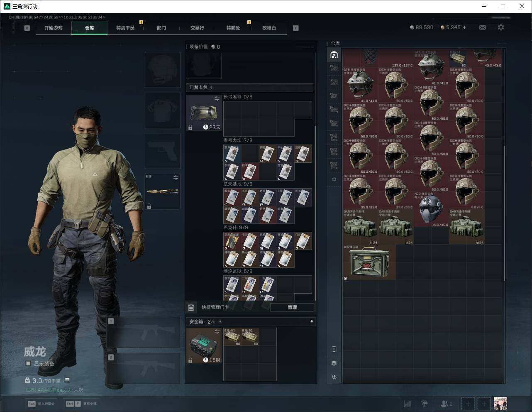Open the warehouse sidebar gear settings
Screen dimensions: 532x412
[334, 179]
